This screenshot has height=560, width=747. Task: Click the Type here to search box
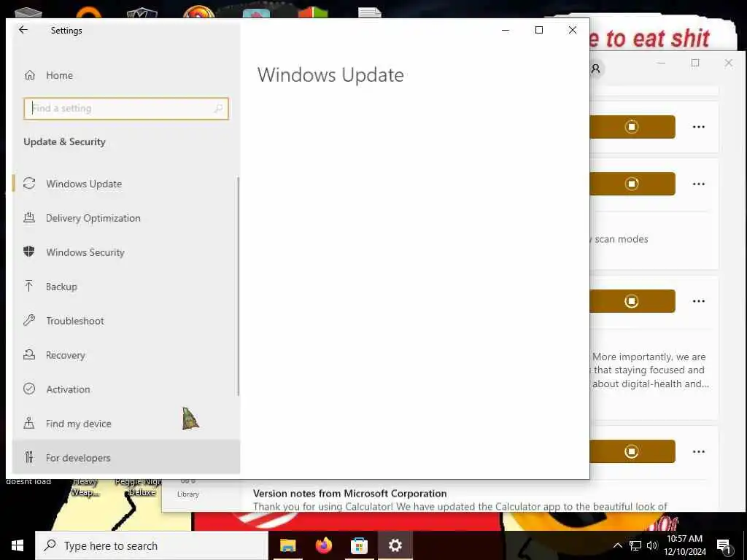(152, 545)
